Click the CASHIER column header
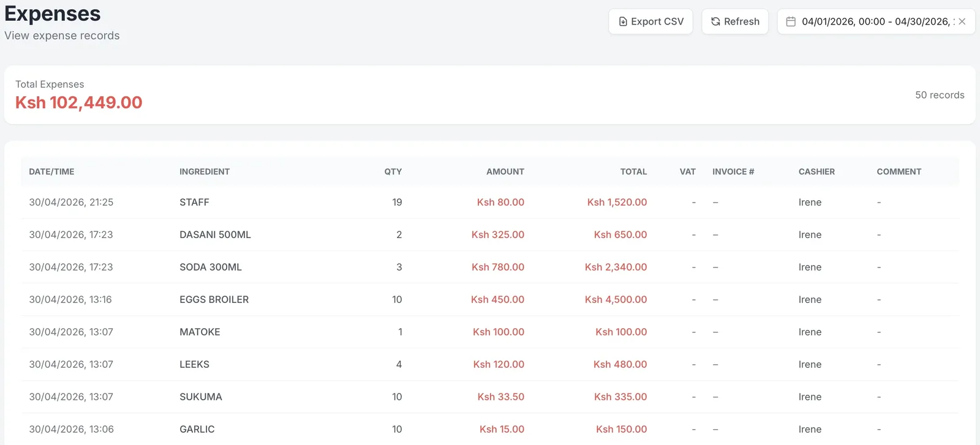This screenshot has width=980, height=445. 816,172
